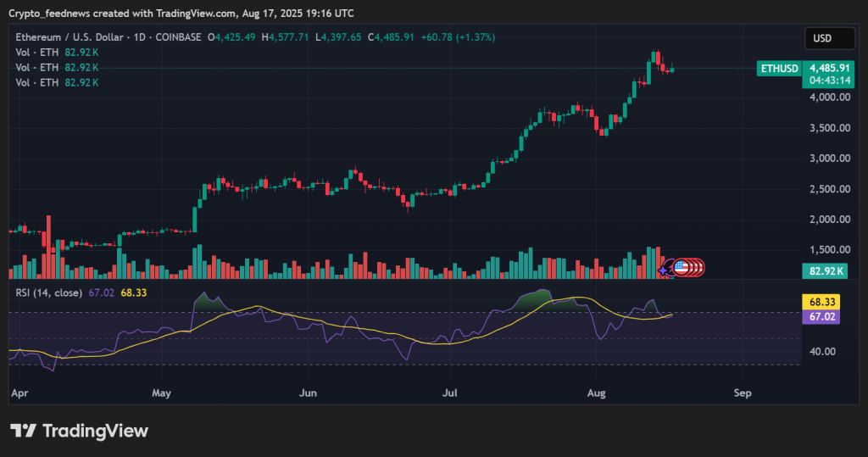
Task: Select the bottom Vol · ETH legend entry
Action: [x=38, y=82]
